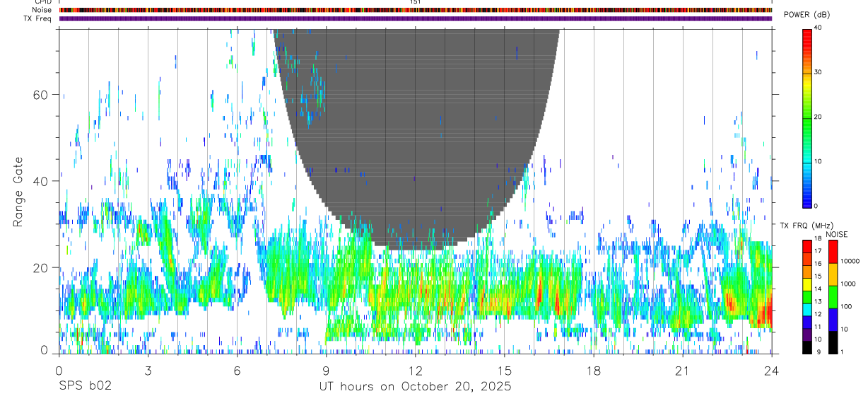Click the 30 label on power colorbar
Image resolution: width=868 pixels, height=401 pixels.
(819, 73)
